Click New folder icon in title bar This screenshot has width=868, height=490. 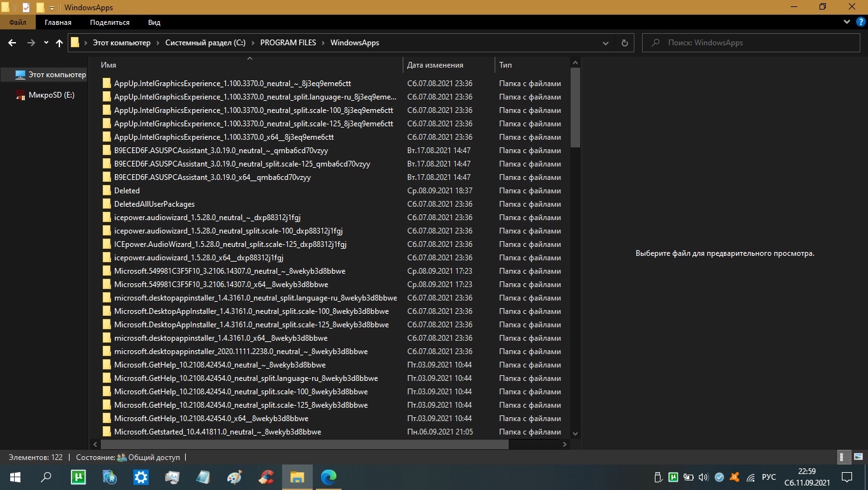40,7
